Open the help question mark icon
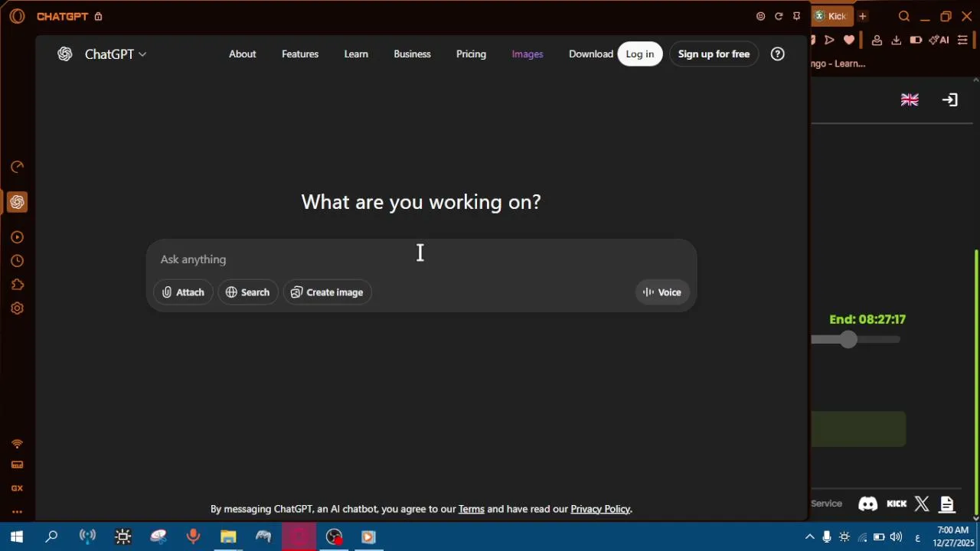Screen dimensions: 980x551 tap(777, 54)
